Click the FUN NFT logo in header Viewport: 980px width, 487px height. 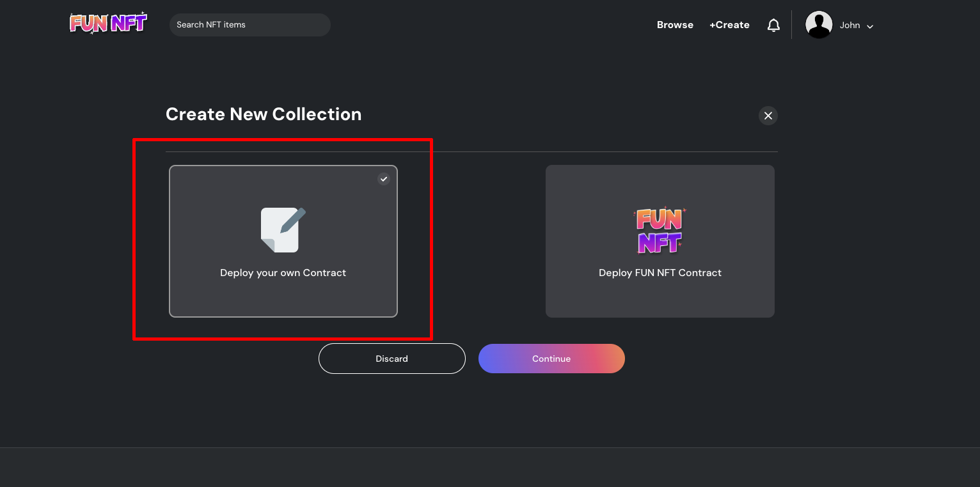108,24
